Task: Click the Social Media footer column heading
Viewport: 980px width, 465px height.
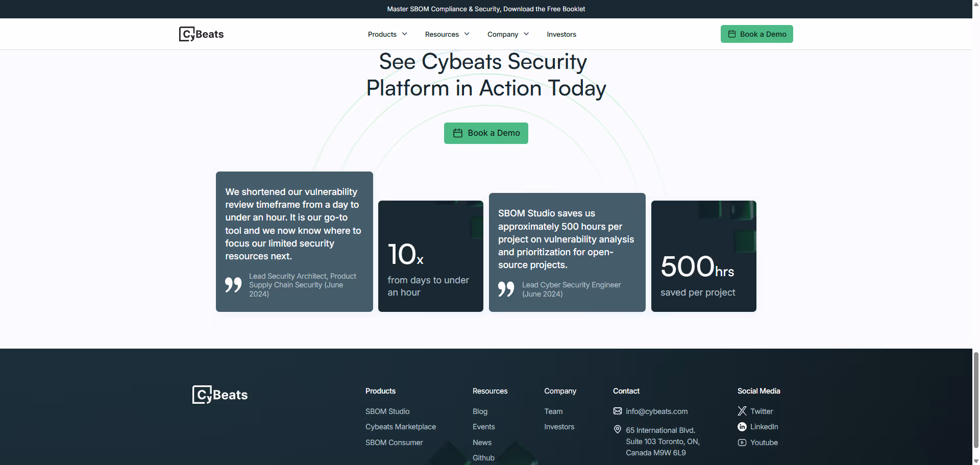Action: click(759, 391)
